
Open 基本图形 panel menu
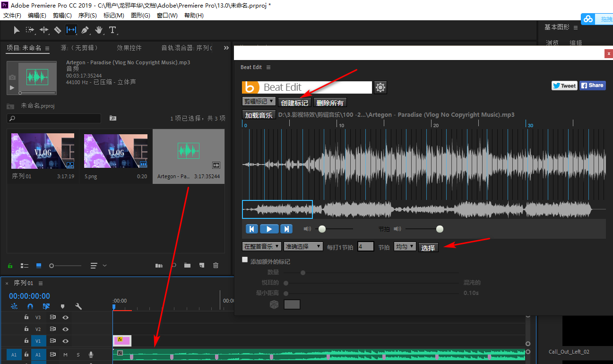(x=576, y=27)
